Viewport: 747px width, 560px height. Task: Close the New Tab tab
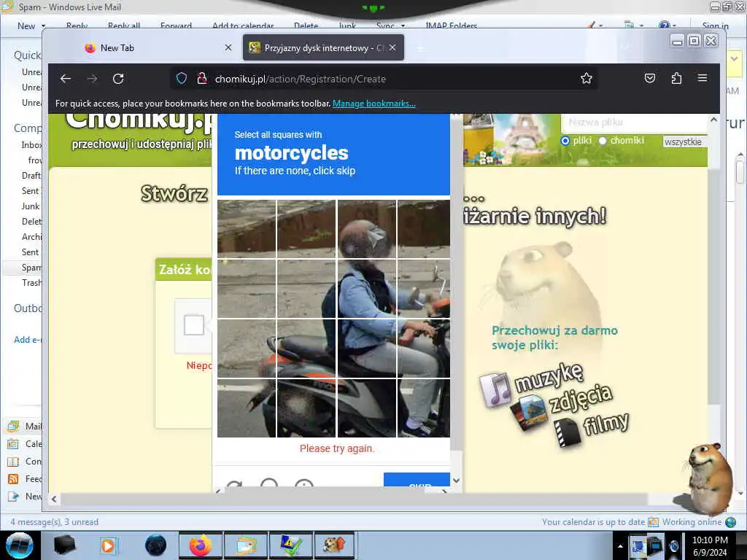[228, 47]
